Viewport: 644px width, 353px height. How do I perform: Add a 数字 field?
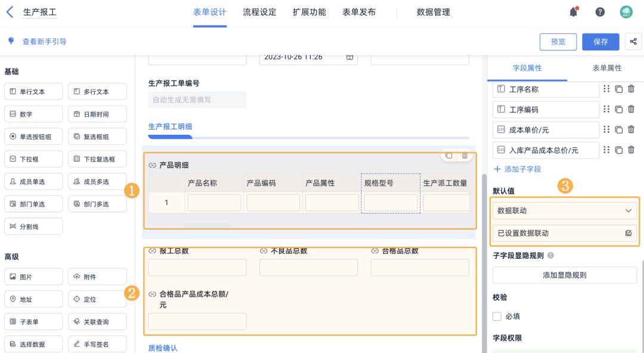pyautogui.click(x=33, y=114)
